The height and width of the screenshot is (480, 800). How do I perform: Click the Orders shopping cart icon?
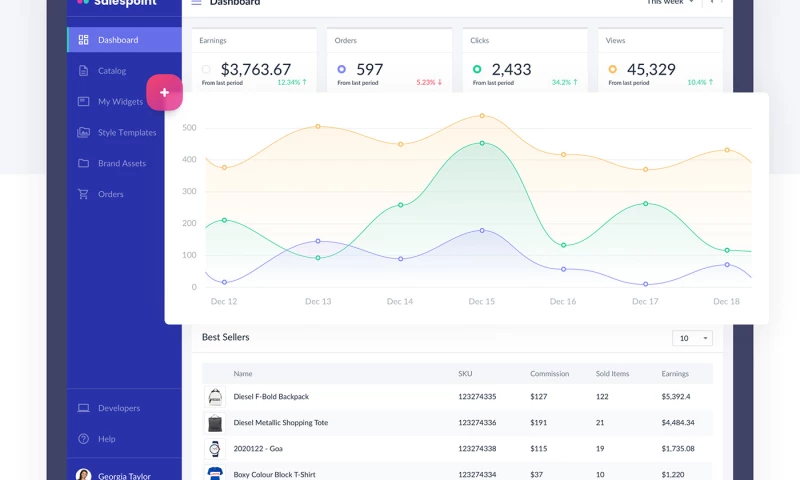(83, 194)
